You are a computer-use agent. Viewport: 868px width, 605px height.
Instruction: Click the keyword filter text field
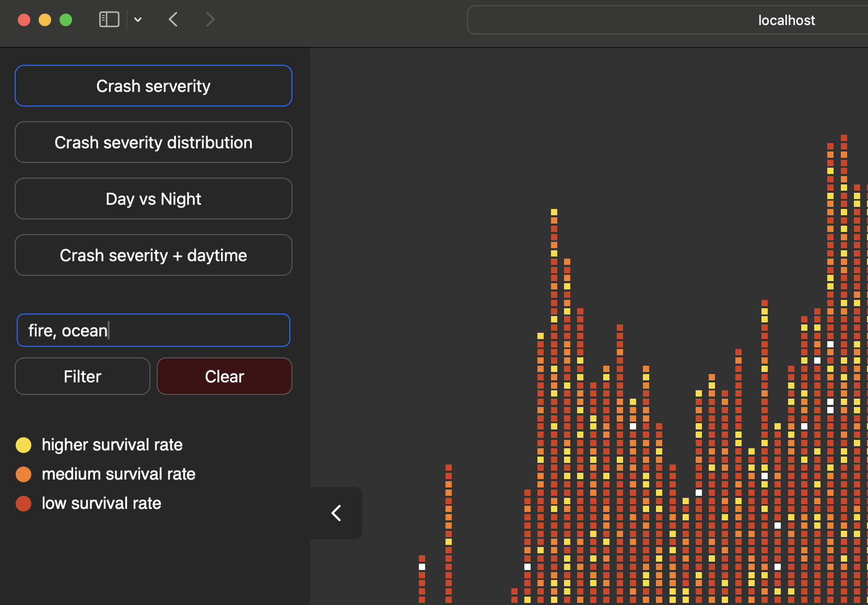(153, 330)
